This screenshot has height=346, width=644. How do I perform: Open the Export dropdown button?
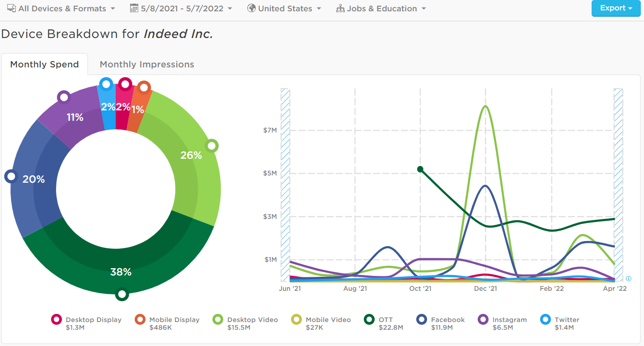point(616,8)
